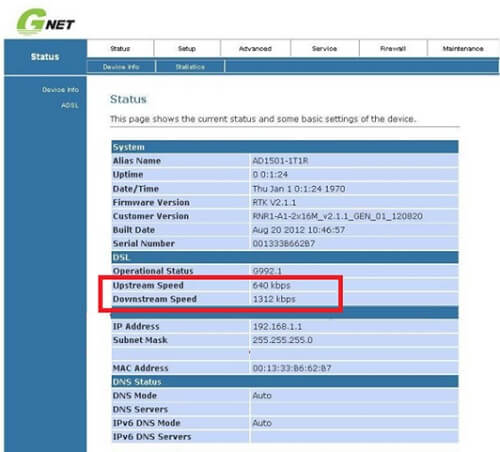Select IP Address value 192.168.1.1
The width and height of the screenshot is (500, 452).
click(277, 326)
